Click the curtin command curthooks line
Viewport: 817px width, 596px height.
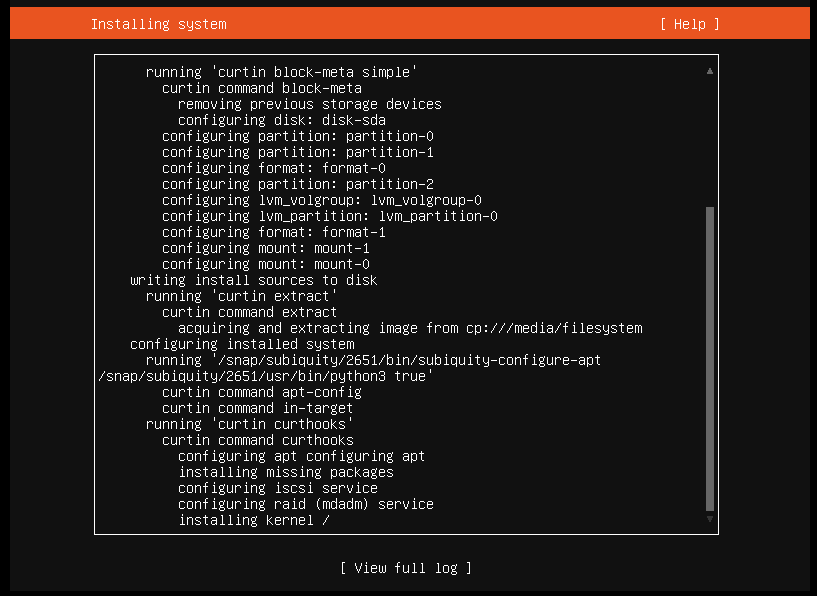(x=257, y=440)
